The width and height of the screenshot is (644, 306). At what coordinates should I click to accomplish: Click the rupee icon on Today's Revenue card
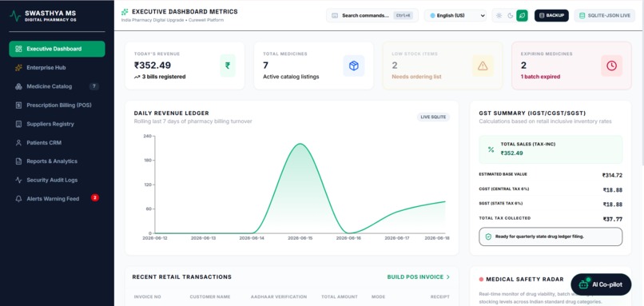228,66
